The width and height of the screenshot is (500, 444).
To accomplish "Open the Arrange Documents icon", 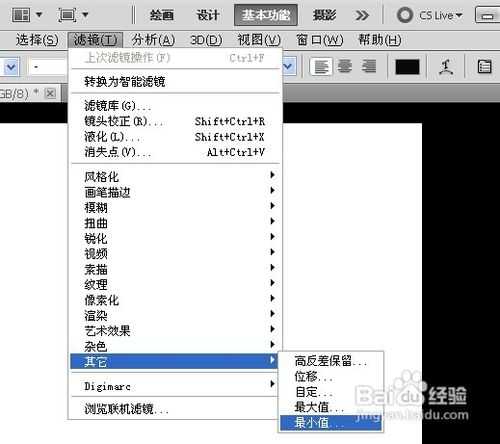I will 21,15.
